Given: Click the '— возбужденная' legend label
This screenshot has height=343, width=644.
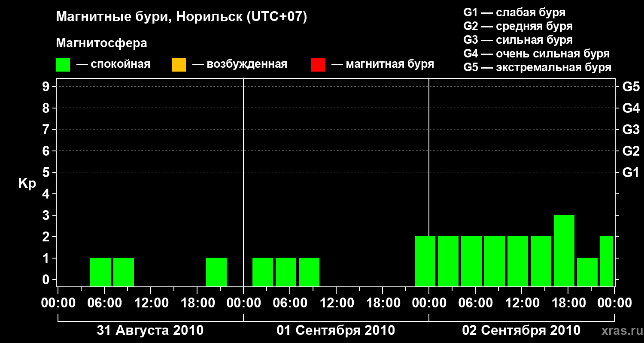Looking at the screenshot, I should [240, 64].
